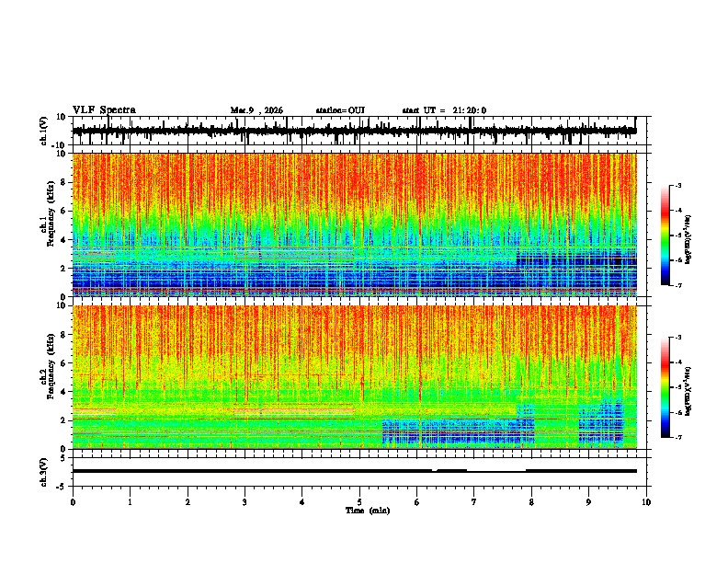The image size is (728, 563).
Task: Click the "start UT = 21:20: 0" text
Action: coord(444,110)
